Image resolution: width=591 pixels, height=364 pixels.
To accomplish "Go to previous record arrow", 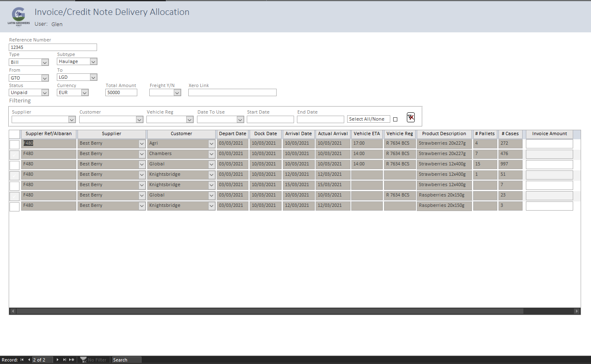I will (x=29, y=360).
